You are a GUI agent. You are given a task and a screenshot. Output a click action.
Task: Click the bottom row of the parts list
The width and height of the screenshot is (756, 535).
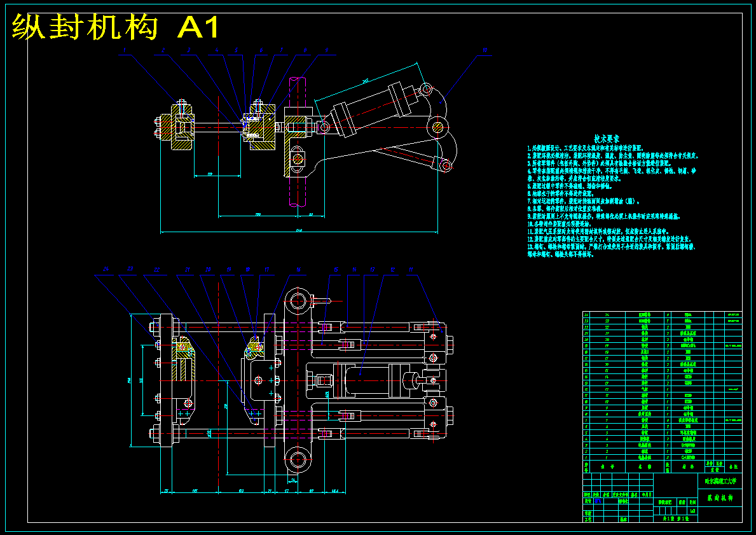[x=663, y=457]
